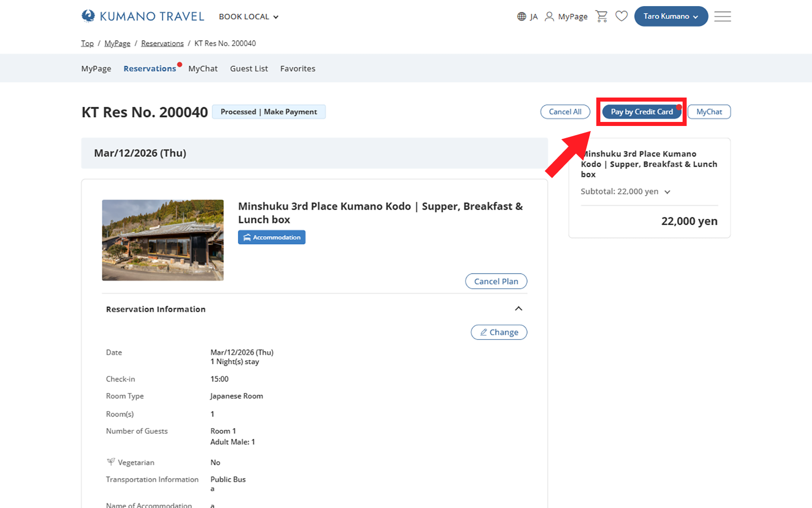Viewport: 812px width, 508px height.
Task: Click the Change button with pencil icon
Action: 499,332
